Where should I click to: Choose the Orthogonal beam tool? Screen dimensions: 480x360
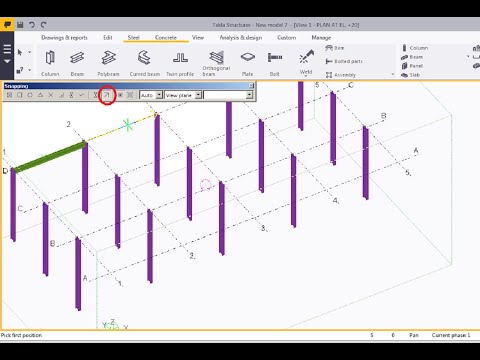tap(216, 63)
